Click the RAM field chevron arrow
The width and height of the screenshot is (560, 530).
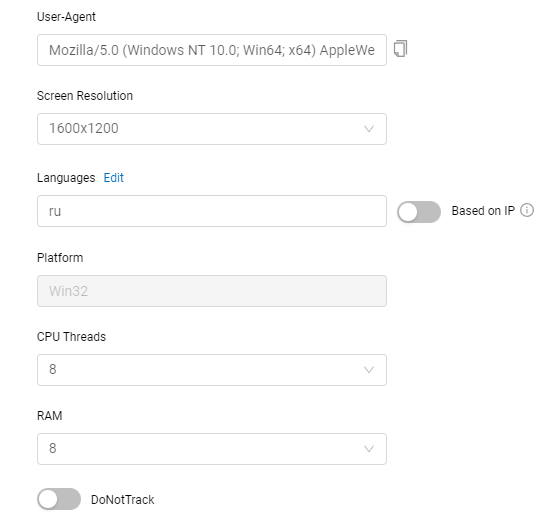click(369, 449)
